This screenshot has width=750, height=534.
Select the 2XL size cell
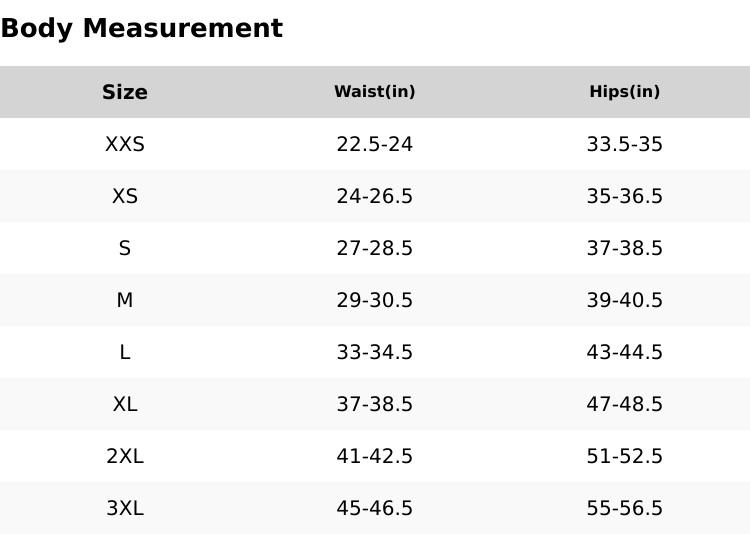coord(125,456)
